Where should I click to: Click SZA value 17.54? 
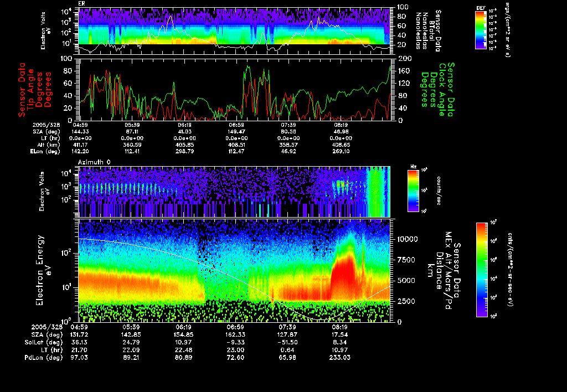point(339,334)
